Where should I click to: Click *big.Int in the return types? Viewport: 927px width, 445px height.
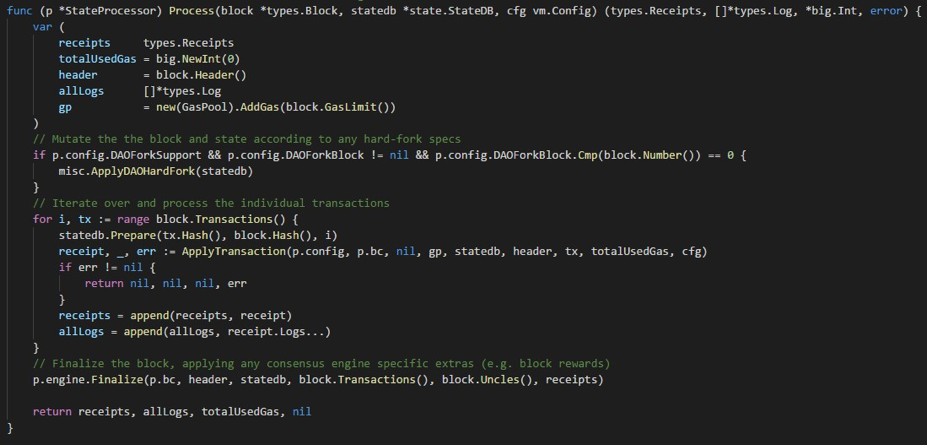pyautogui.click(x=831, y=11)
